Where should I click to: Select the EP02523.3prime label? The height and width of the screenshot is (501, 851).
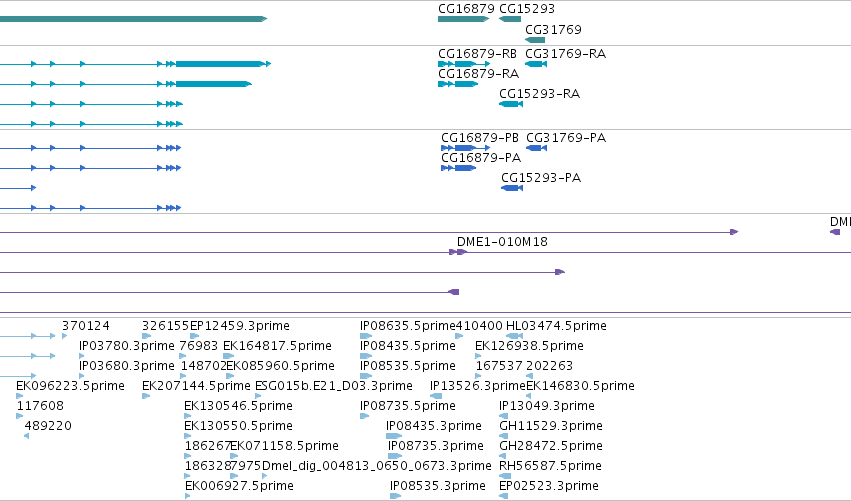[x=549, y=487]
